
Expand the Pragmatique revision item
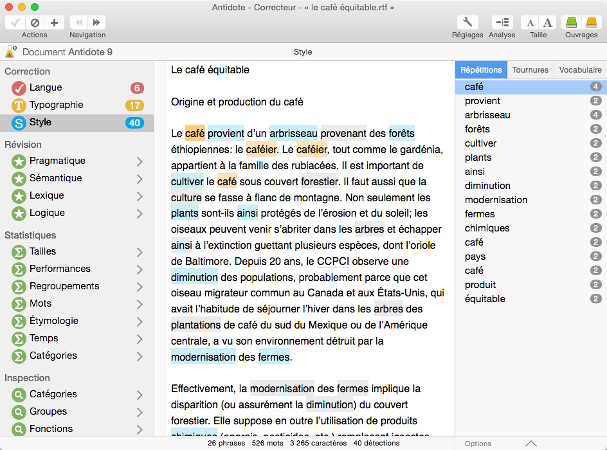[x=139, y=161]
